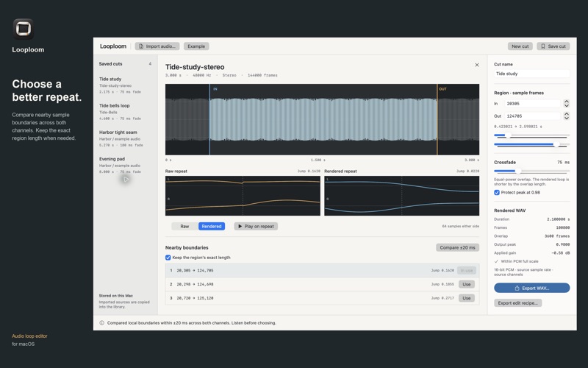588x368 pixels.
Task: Click the Looploom app icon
Action: [x=24, y=29]
